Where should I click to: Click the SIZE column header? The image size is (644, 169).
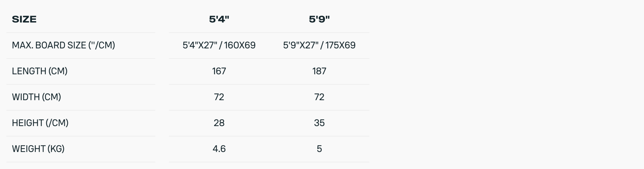coord(24,19)
